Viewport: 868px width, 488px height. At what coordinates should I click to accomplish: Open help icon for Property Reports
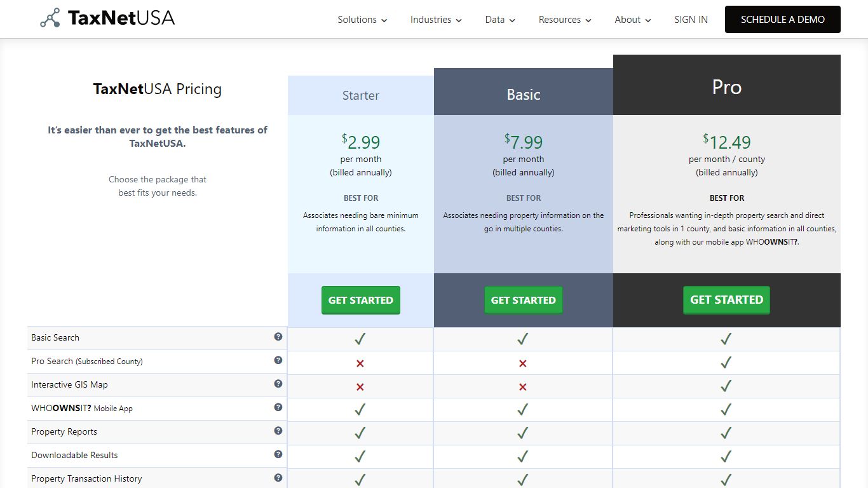278,431
